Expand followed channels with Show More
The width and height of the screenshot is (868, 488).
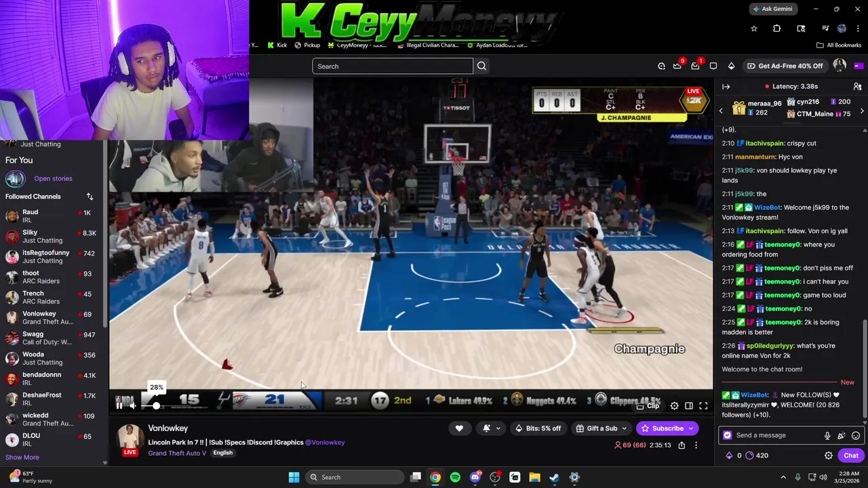coord(22,457)
